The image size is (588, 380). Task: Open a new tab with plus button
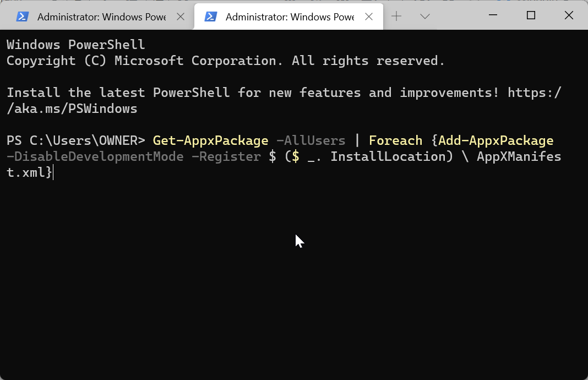point(396,16)
